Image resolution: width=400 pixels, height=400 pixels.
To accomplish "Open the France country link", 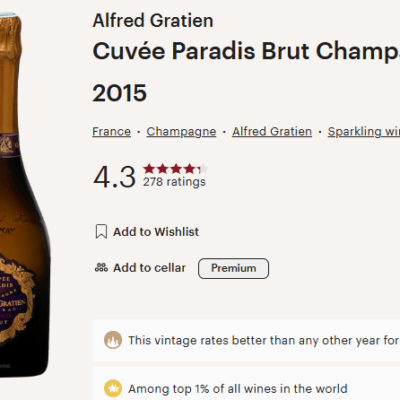I will pyautogui.click(x=111, y=132).
